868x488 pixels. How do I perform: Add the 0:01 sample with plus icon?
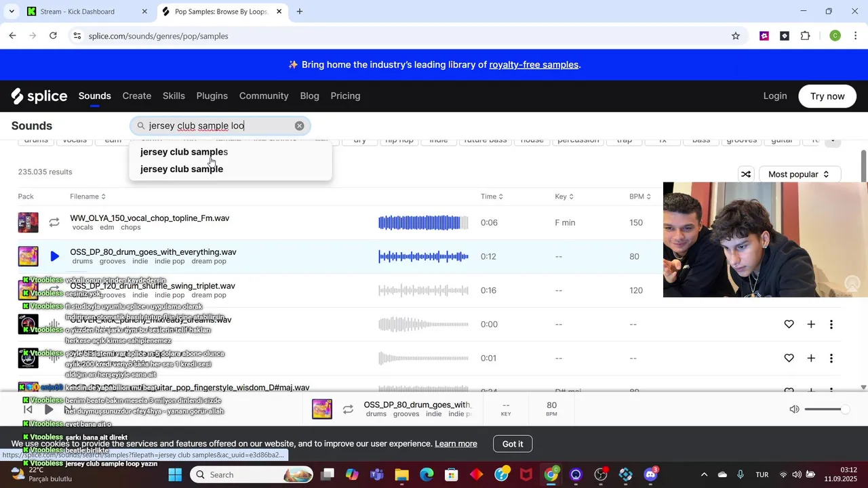coord(811,358)
